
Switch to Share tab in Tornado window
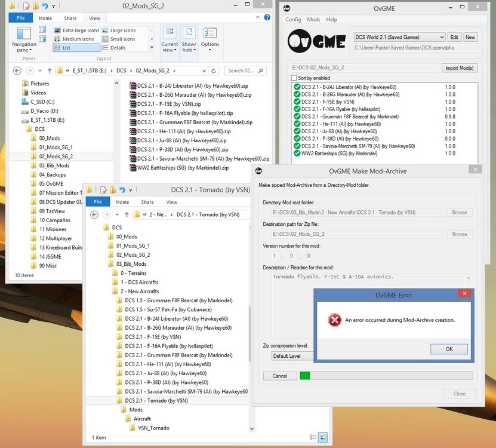tap(147, 202)
